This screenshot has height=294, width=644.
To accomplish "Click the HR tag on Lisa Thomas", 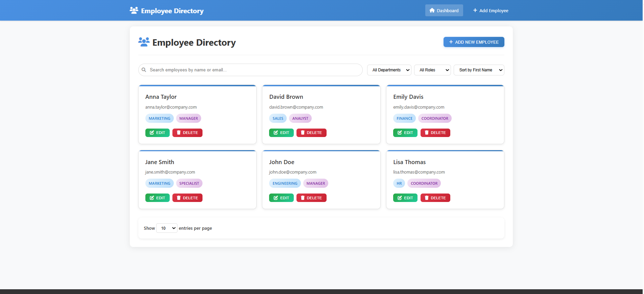I will [x=399, y=183].
